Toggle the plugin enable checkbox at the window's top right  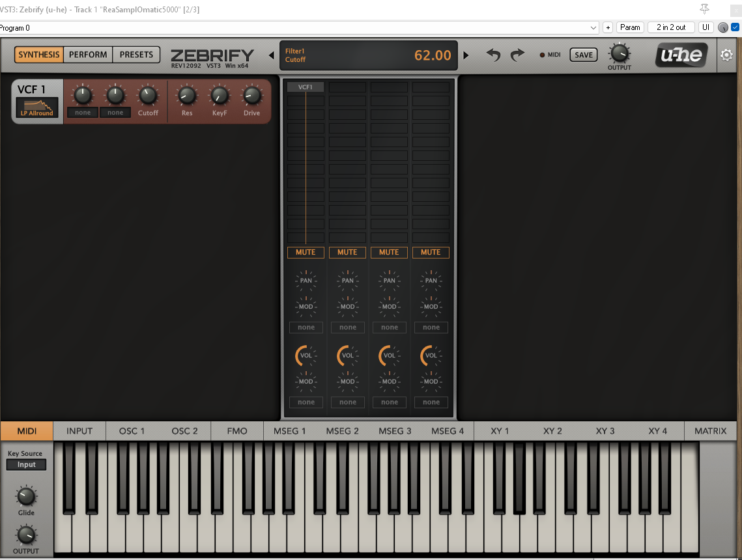pos(735,27)
